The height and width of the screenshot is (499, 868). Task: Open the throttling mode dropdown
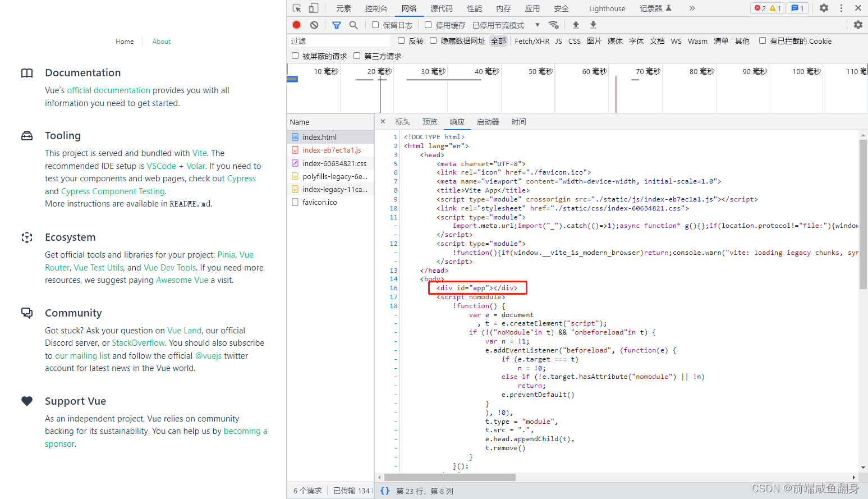tap(506, 25)
